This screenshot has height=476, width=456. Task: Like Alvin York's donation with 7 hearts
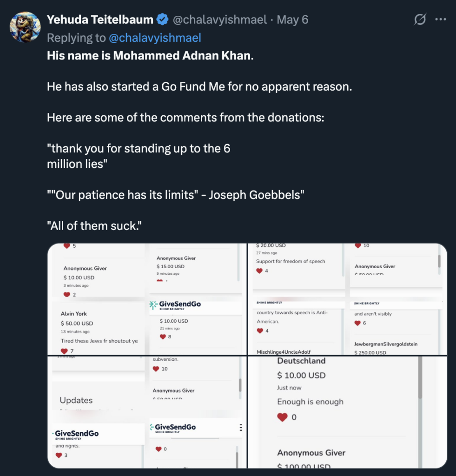tap(64, 351)
